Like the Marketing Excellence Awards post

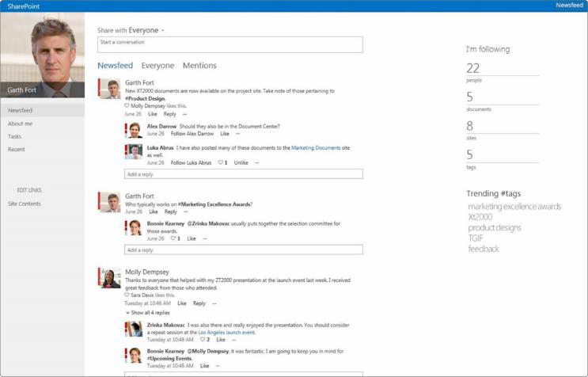pos(154,212)
